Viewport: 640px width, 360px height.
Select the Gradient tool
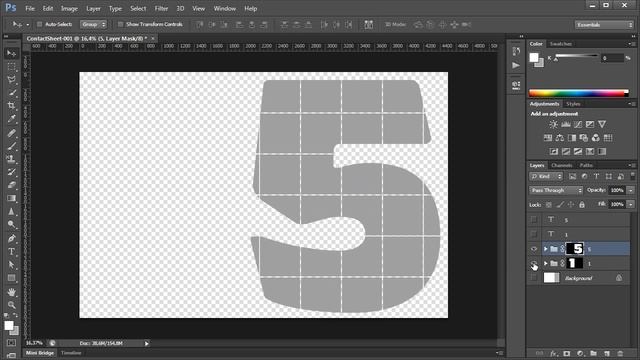(11, 198)
